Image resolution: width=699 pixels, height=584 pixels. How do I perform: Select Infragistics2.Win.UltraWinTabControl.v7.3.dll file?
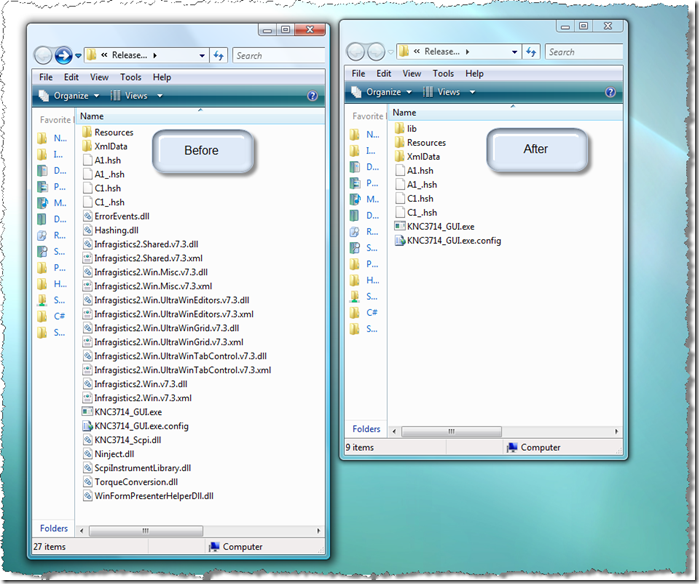tap(175, 356)
